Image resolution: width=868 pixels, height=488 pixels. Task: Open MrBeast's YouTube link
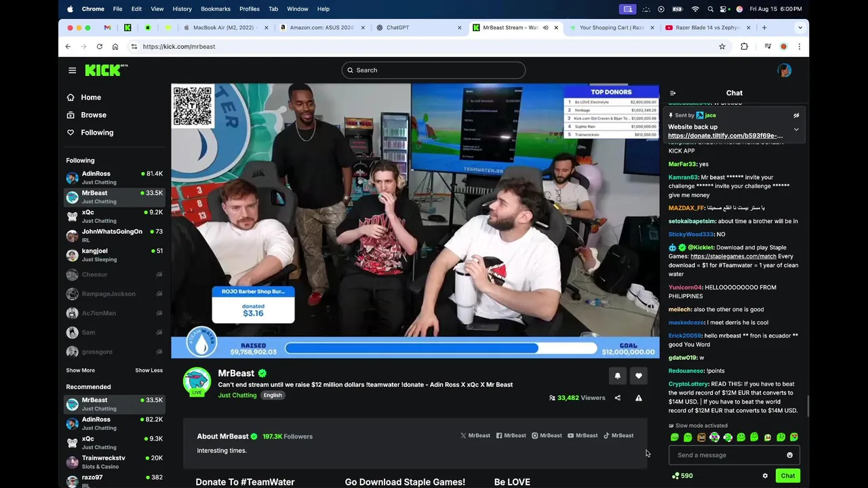point(583,436)
